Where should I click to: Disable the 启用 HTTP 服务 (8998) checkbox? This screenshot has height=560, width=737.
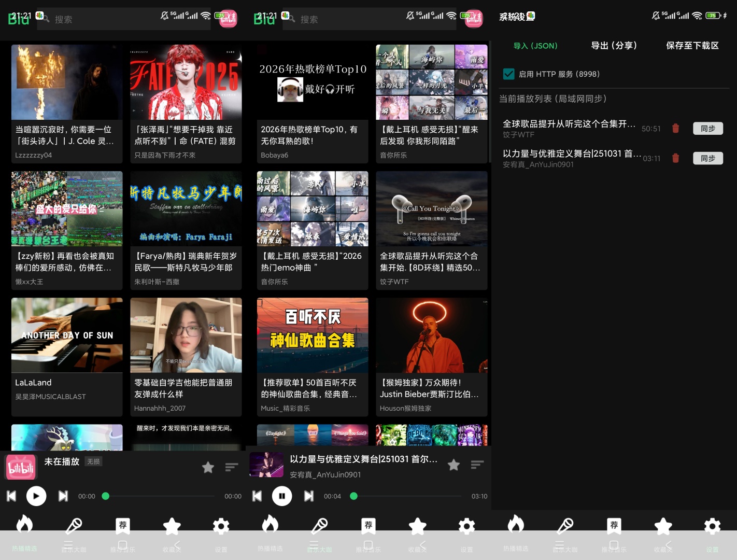509,74
